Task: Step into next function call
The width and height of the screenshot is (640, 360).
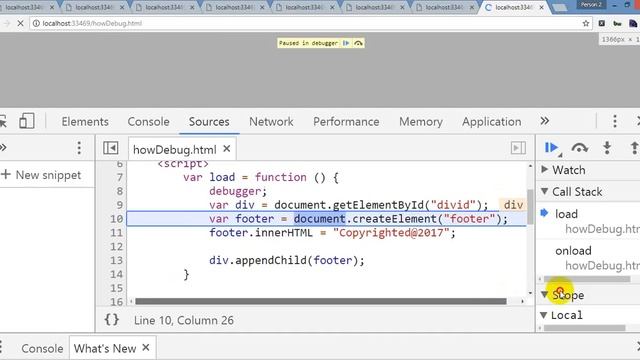Action: point(607,147)
